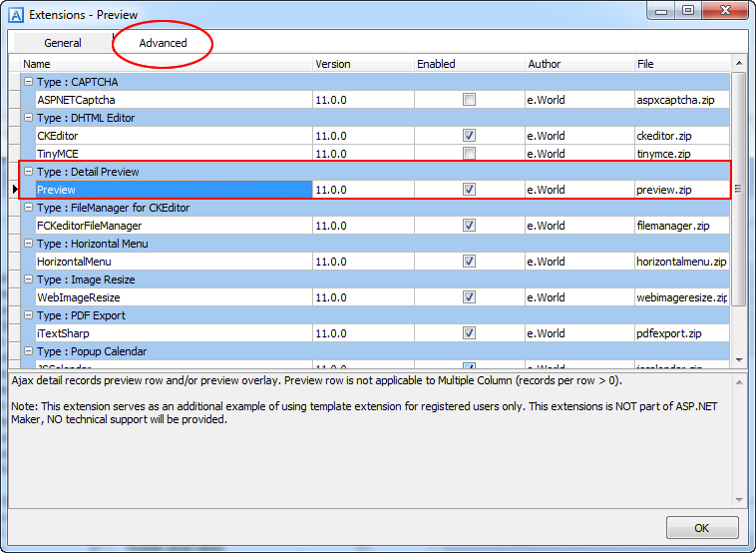Switch to the General tab

tap(63, 43)
